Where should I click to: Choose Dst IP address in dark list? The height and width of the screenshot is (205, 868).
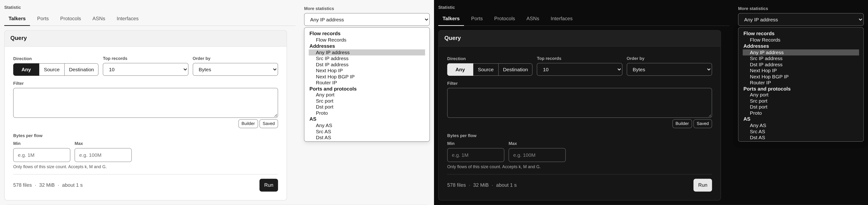pyautogui.click(x=801, y=65)
